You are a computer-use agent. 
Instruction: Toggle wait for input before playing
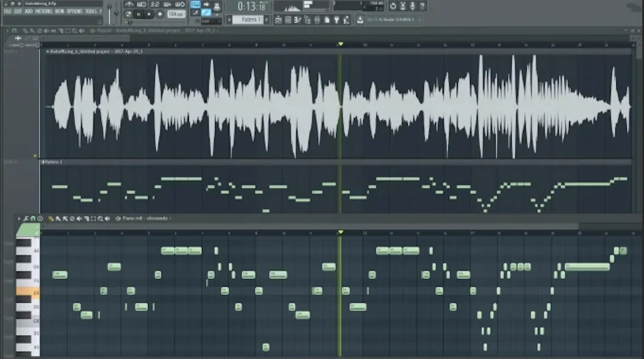[x=142, y=4]
